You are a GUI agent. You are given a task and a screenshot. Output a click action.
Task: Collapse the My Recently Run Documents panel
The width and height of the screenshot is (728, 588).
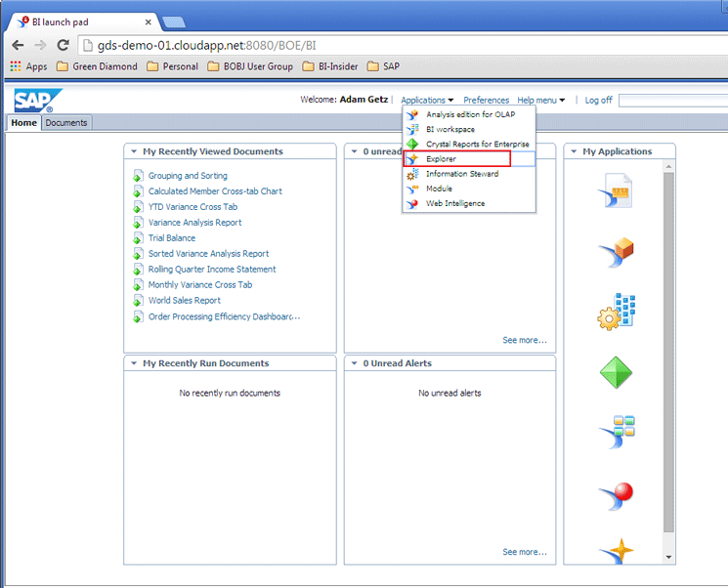point(135,363)
